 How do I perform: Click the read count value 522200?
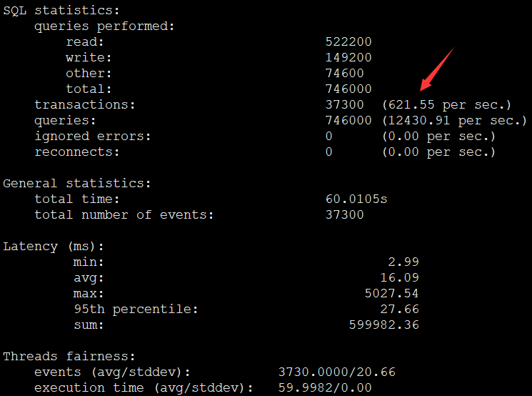(x=348, y=41)
